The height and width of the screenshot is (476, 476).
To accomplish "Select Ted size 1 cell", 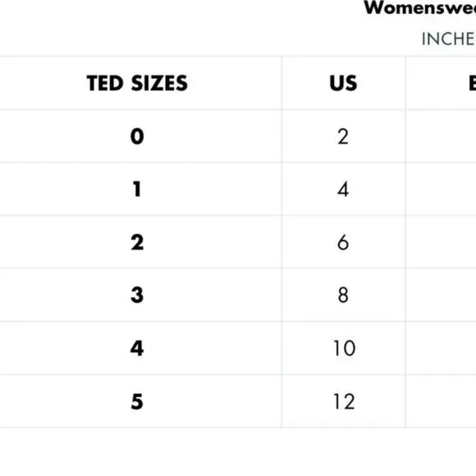I will click(137, 189).
